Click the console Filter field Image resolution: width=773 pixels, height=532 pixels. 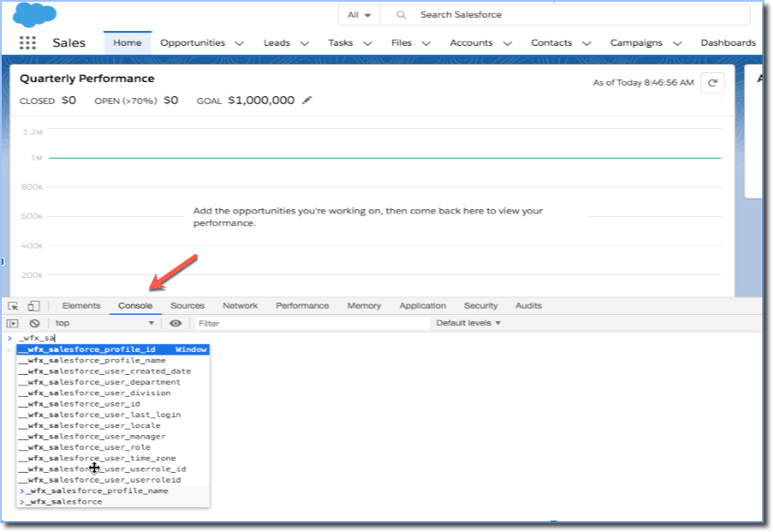coord(312,324)
